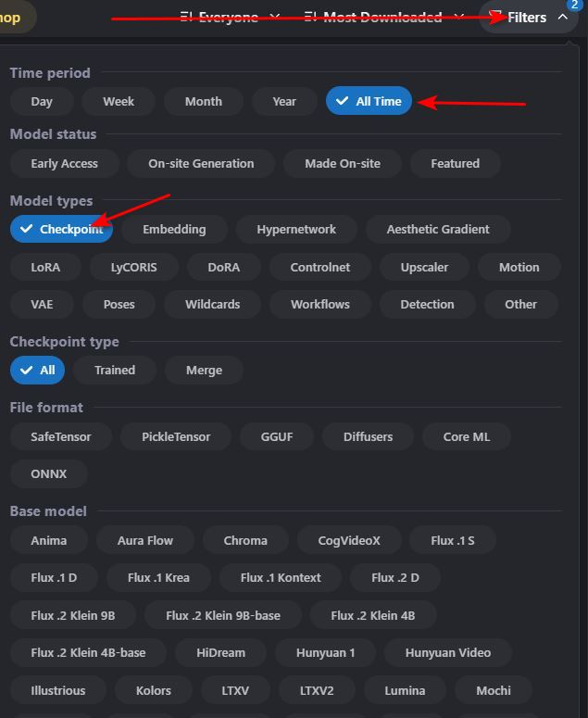Toggle off the Checkpoint model type
This screenshot has width=588, height=718.
[x=61, y=229]
